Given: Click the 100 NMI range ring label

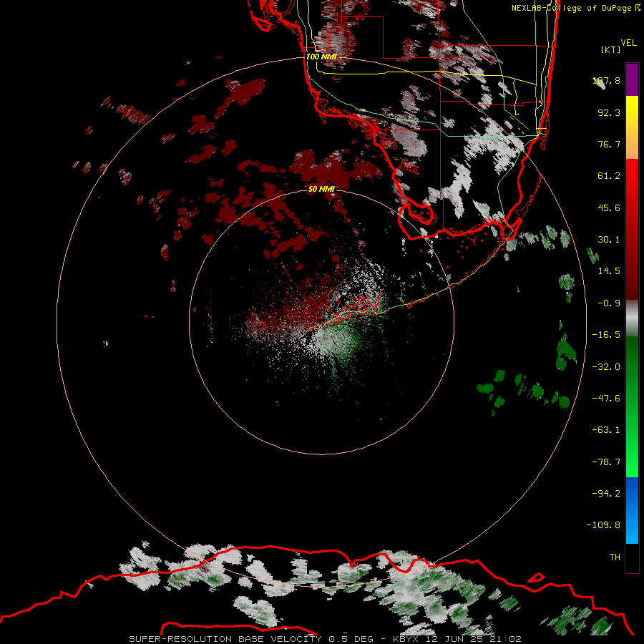Looking at the screenshot, I should pyautogui.click(x=321, y=57).
